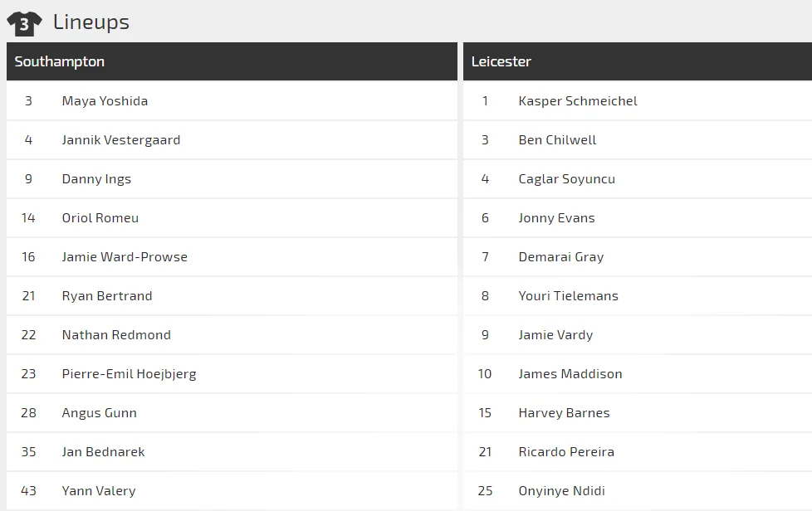Click Jamie Ward-Prowse's name

point(125,257)
